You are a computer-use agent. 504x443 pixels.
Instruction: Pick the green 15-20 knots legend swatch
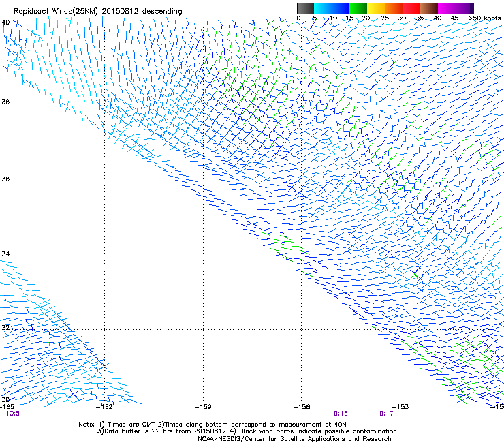click(x=358, y=8)
